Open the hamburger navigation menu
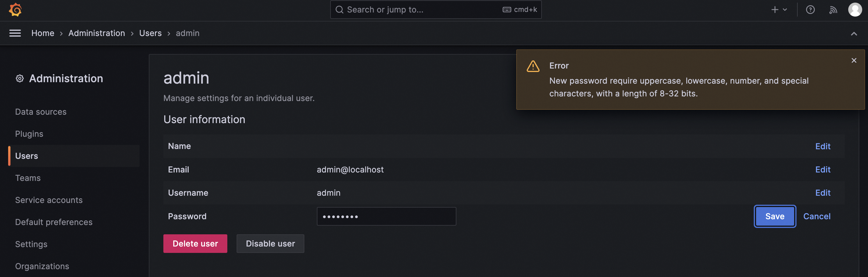 coord(15,33)
